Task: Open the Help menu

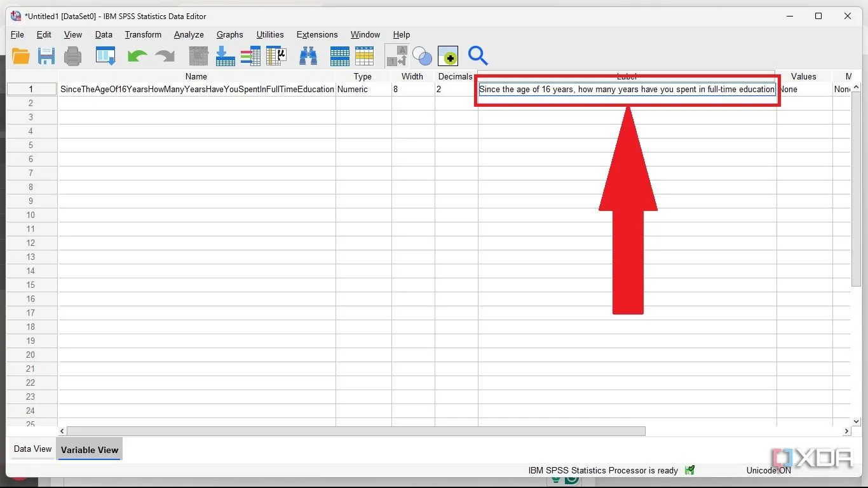Action: coord(402,34)
